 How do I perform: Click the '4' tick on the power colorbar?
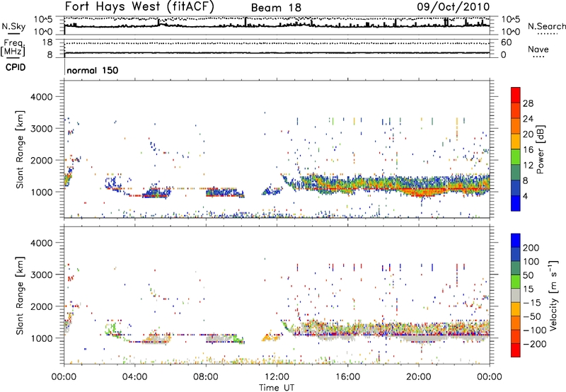526,196
